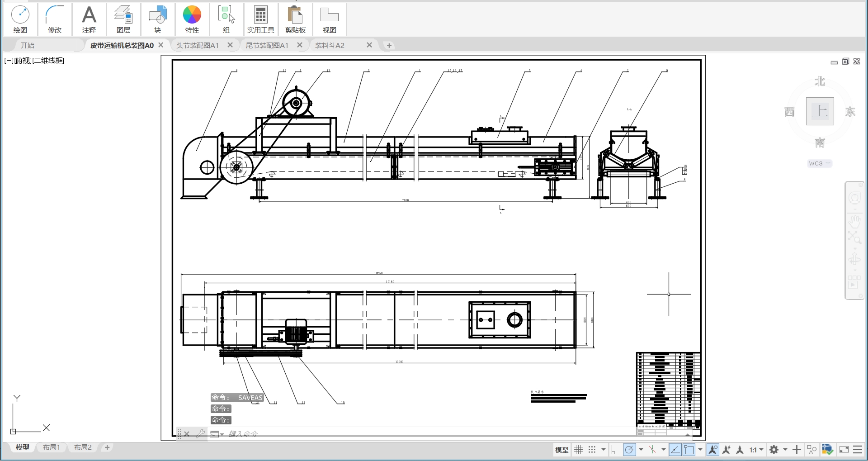
Task: Close the 头节装配图A1 tab
Action: tap(230, 45)
